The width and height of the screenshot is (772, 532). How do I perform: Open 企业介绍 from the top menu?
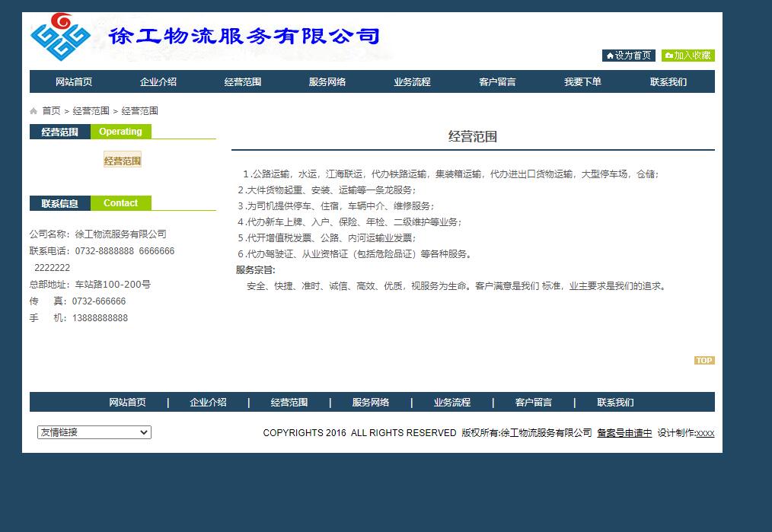[x=158, y=81]
